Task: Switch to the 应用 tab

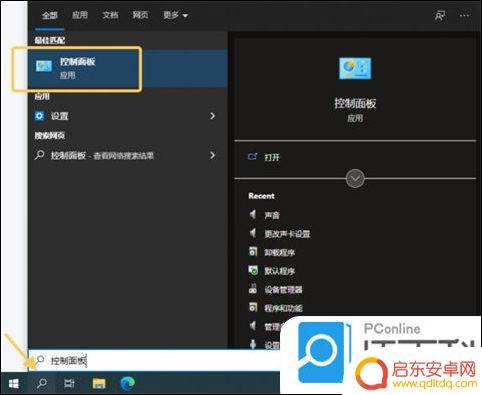Action: pos(80,15)
